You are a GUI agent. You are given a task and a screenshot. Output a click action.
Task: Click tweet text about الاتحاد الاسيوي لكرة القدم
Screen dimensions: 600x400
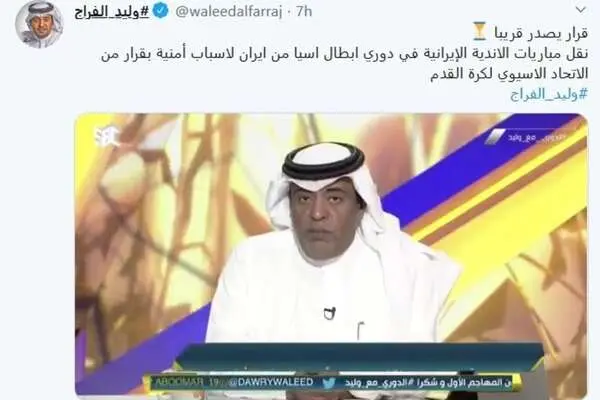[x=509, y=73]
